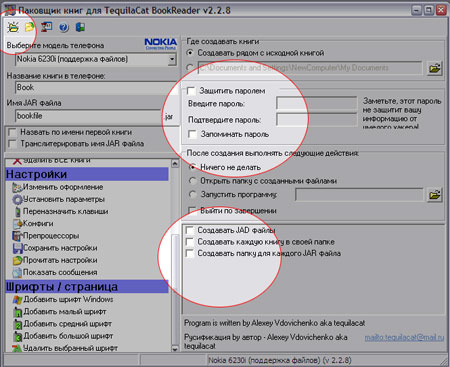This screenshot has height=367, width=450.
Task: Click the left list scrollbar up arrow
Action: tap(175, 164)
